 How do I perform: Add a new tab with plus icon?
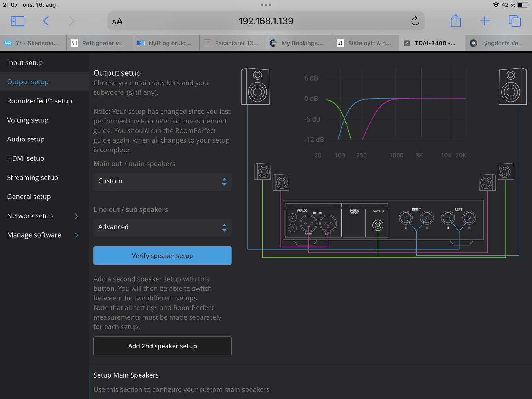tap(485, 21)
